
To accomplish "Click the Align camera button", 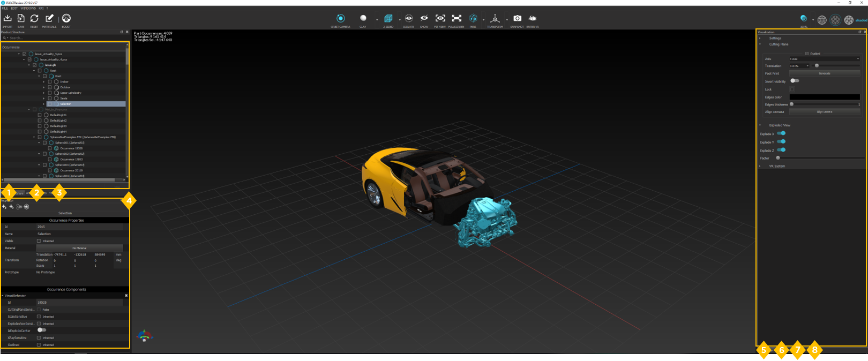I will point(825,112).
